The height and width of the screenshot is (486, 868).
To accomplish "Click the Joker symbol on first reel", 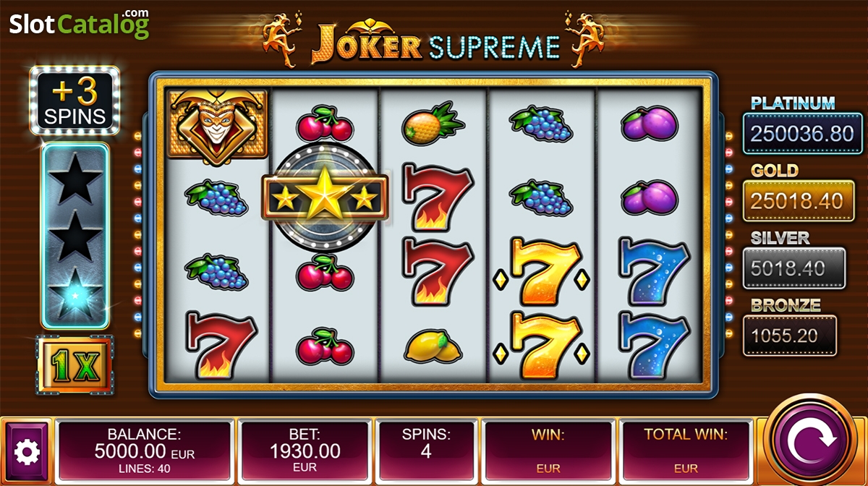I will [x=218, y=124].
